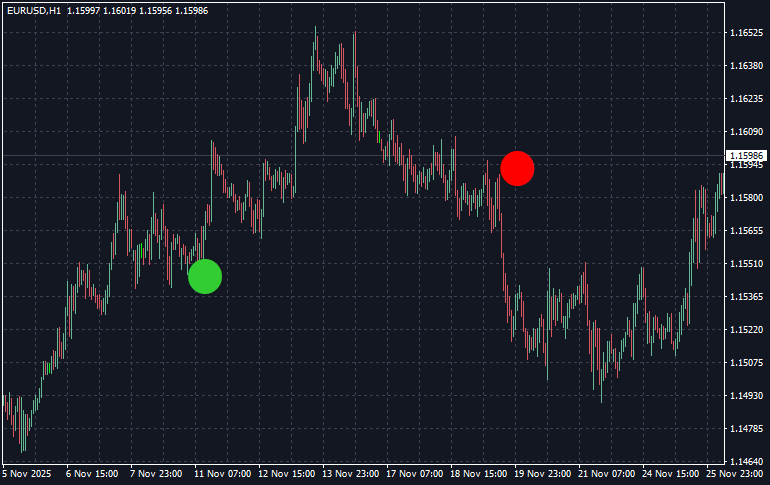Image resolution: width=770 pixels, height=485 pixels.
Task: Select the current price tag 1.15986
Action: coord(746,156)
